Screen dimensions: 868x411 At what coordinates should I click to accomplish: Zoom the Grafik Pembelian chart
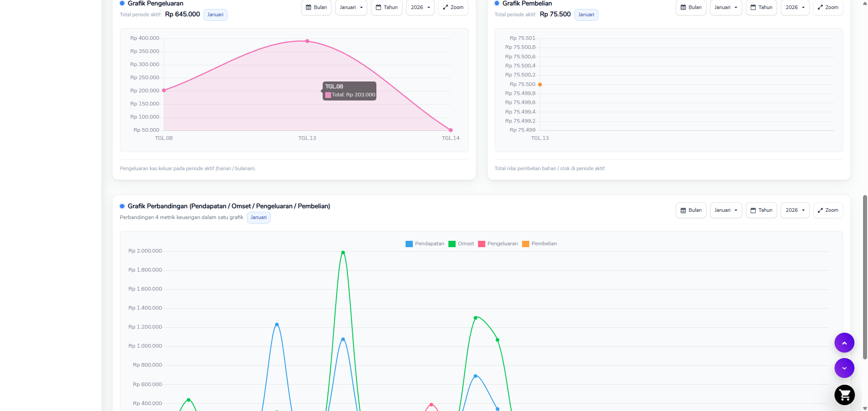tap(828, 7)
